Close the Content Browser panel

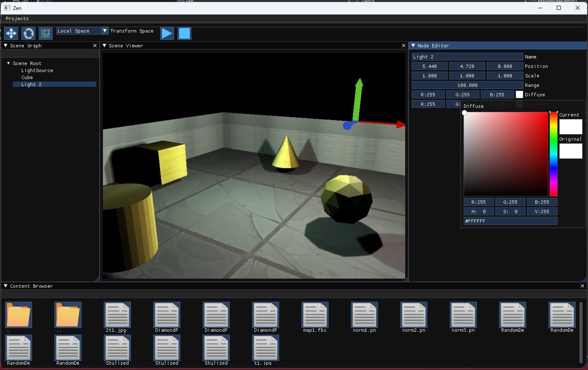582,286
